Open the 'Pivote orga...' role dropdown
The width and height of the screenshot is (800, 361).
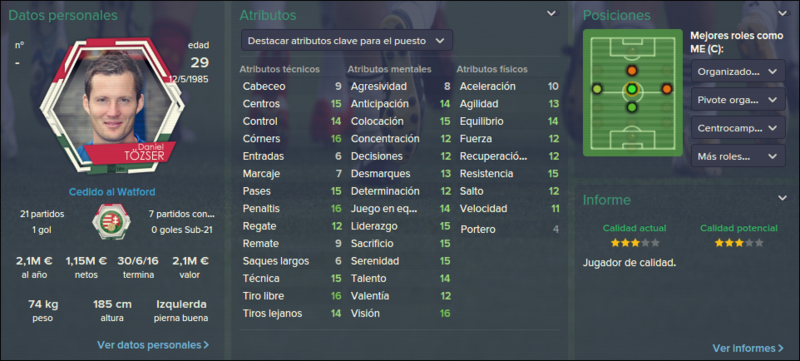(738, 100)
